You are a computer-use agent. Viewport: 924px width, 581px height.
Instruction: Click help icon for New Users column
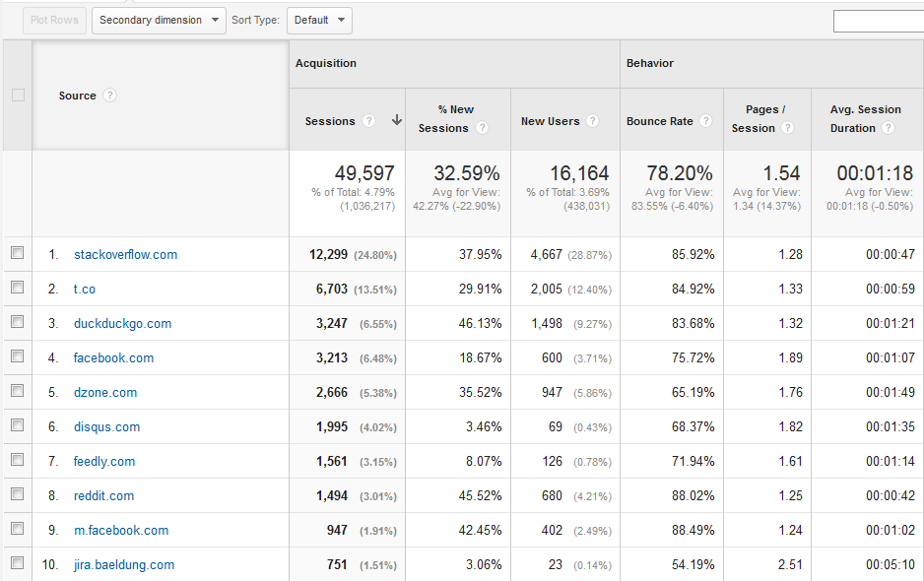point(593,121)
